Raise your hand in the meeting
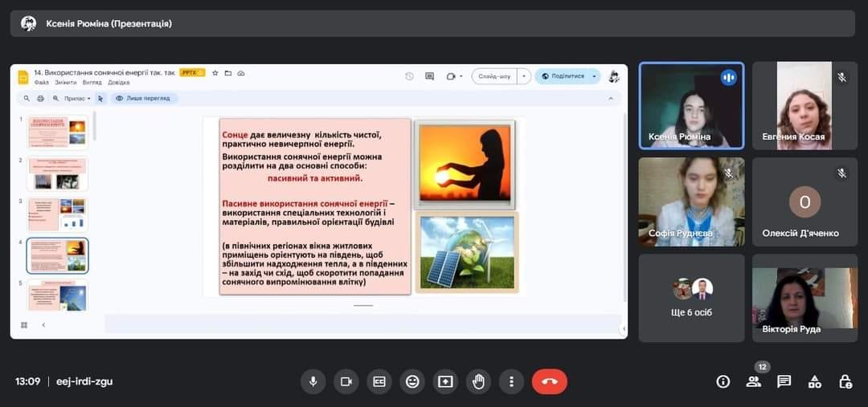This screenshot has width=868, height=407. 479,381
